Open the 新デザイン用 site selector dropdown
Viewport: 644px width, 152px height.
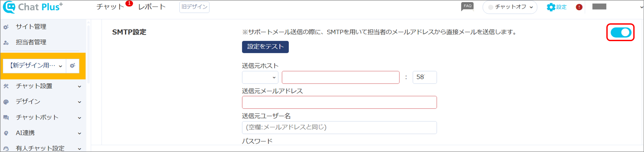35,66
